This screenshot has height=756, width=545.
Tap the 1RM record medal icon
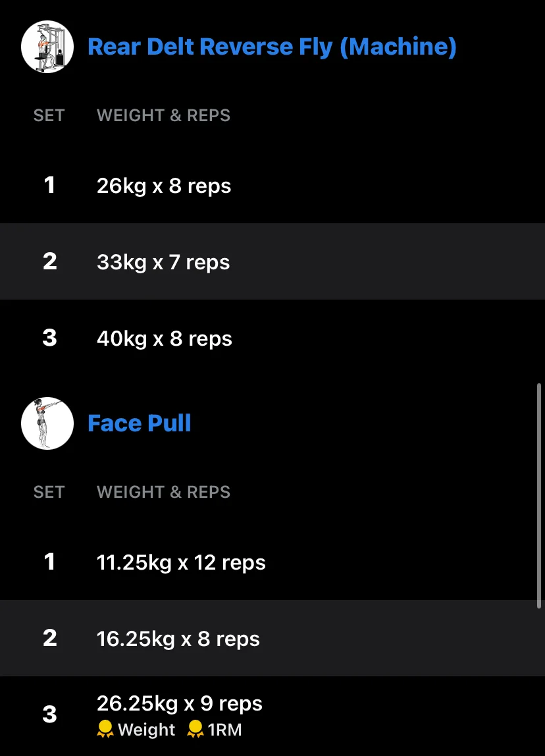pyautogui.click(x=195, y=730)
